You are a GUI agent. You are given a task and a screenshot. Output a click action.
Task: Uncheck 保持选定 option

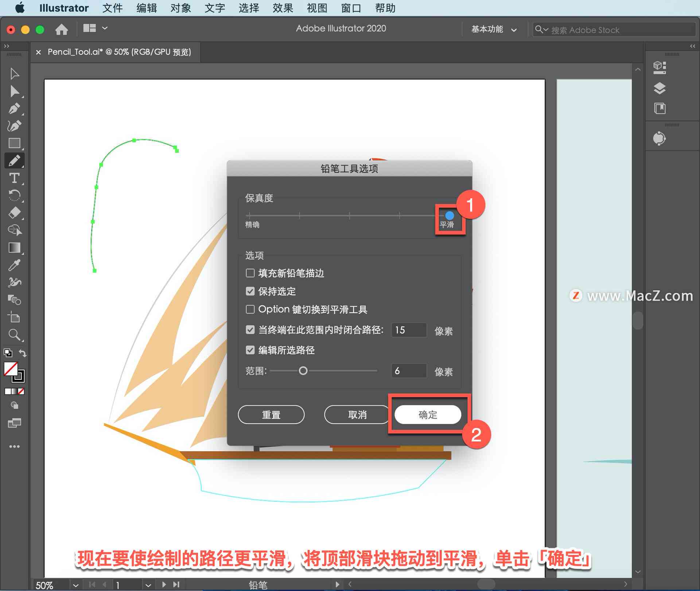click(250, 291)
